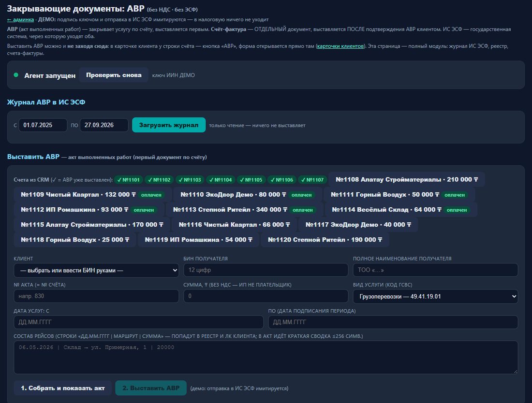532x403 pixels.
Task: Focus the «Сумма, ₸» field
Action: (x=266, y=296)
